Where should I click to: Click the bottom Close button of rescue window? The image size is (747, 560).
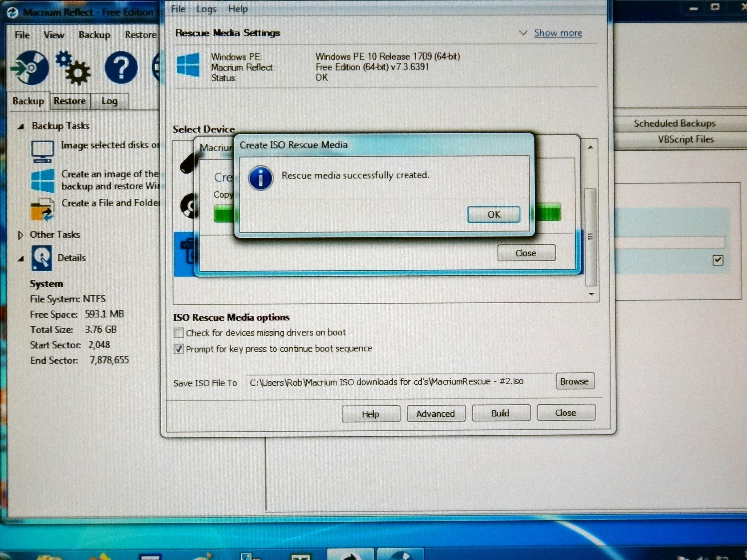(566, 413)
